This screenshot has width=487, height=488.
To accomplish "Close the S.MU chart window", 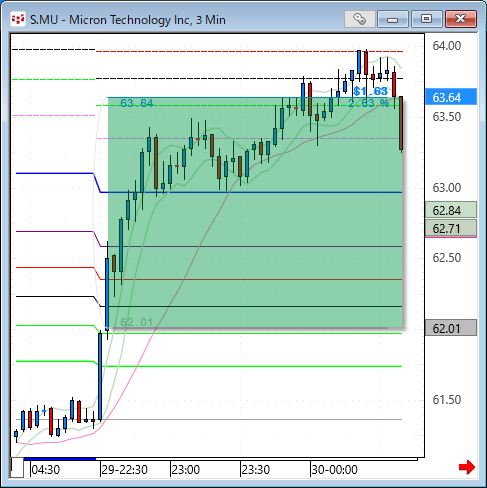I will [x=461, y=19].
